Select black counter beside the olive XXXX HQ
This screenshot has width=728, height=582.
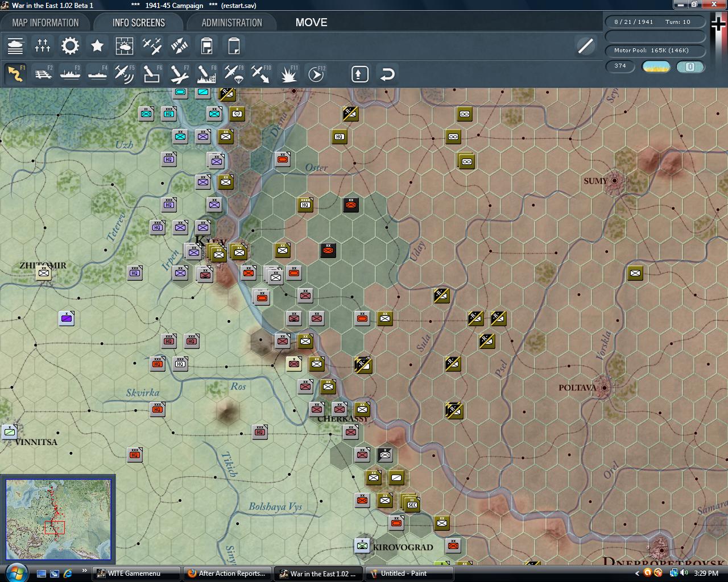351,205
